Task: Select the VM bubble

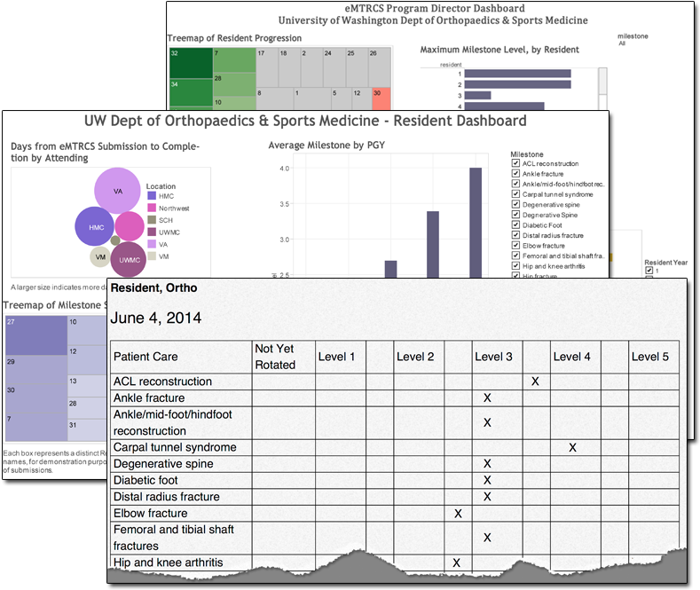Action: point(100,257)
